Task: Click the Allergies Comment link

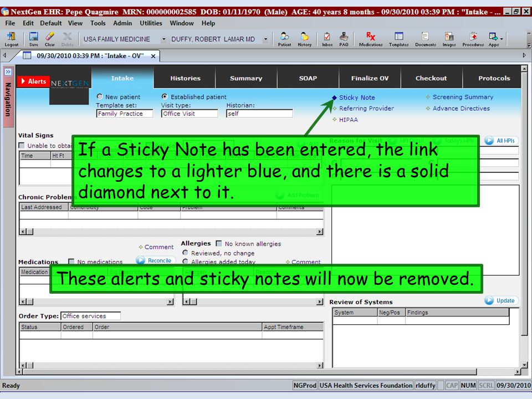Action: 306,262
